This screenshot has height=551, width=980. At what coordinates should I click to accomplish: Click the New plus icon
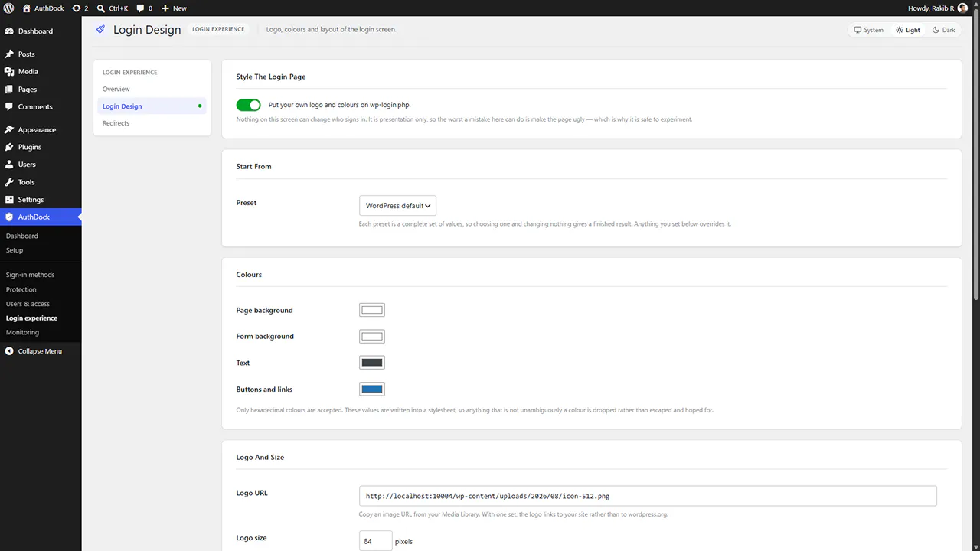165,8
